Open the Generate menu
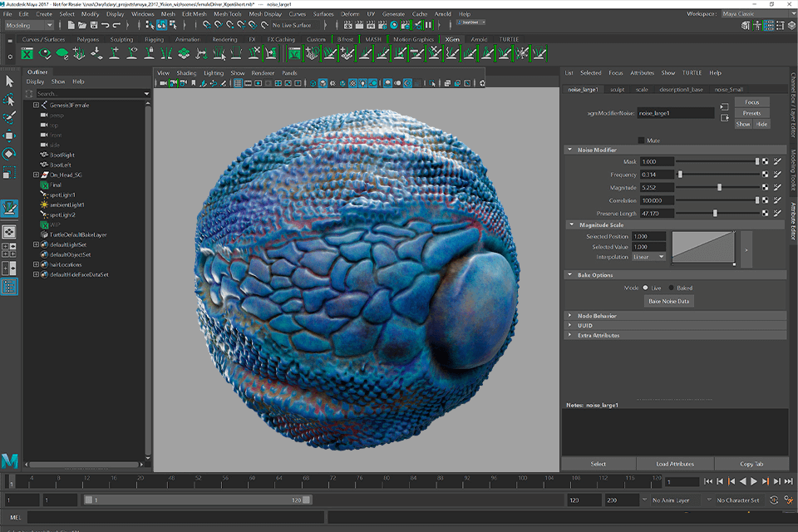The height and width of the screenshot is (532, 798). point(393,14)
